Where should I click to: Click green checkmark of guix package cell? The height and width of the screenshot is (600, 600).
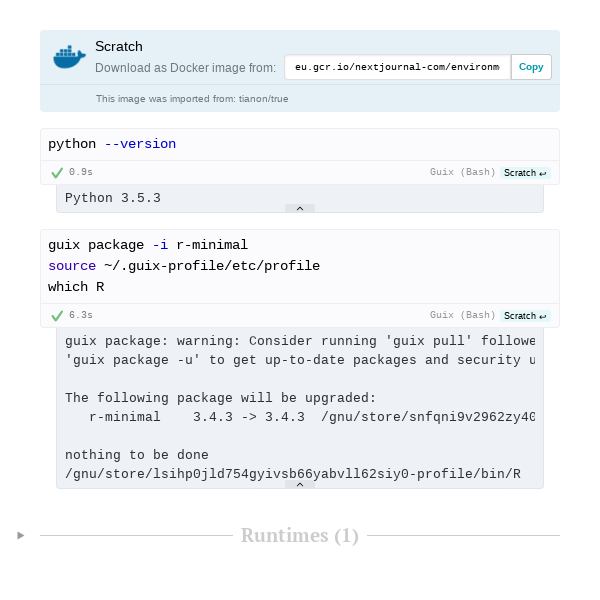coord(57,315)
